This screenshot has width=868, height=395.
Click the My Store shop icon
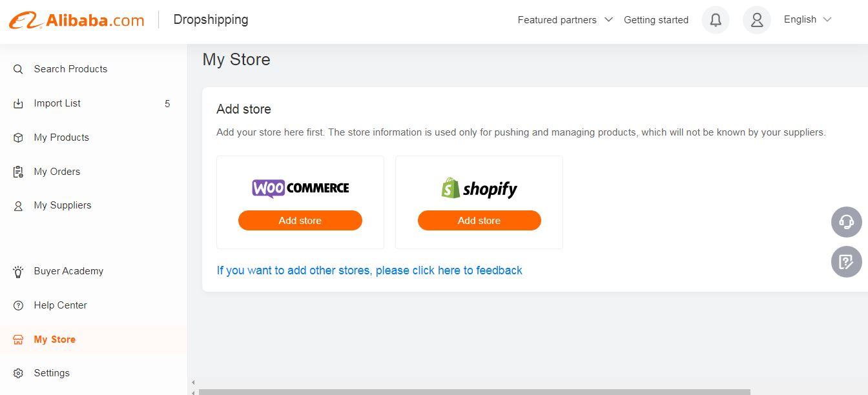point(18,339)
